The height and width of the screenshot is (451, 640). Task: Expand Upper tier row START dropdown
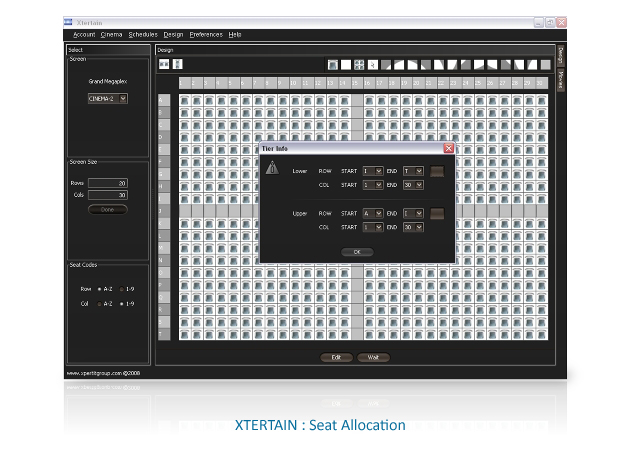(373, 213)
